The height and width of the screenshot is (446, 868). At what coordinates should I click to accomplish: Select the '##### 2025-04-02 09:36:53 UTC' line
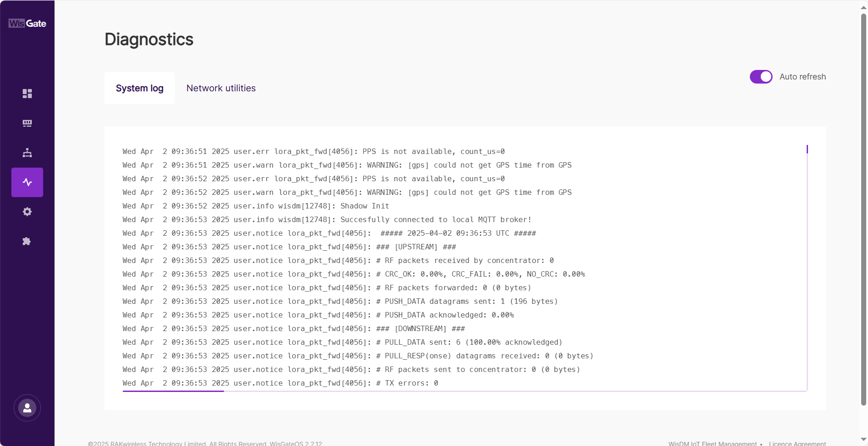coord(329,233)
